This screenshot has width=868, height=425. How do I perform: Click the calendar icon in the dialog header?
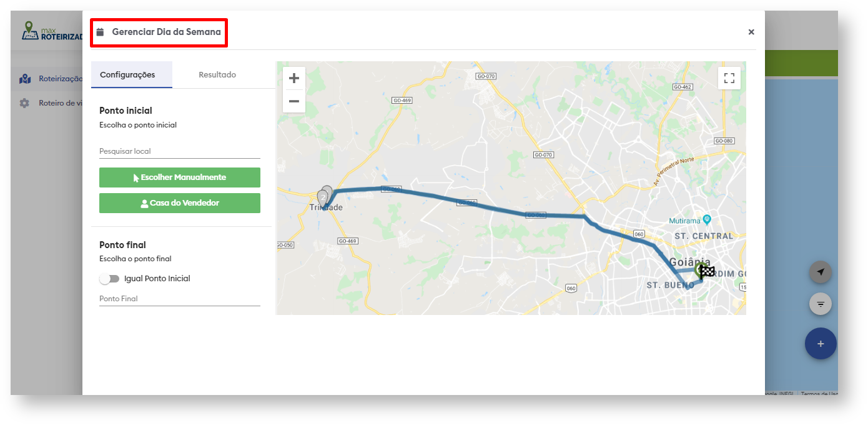[x=100, y=32]
